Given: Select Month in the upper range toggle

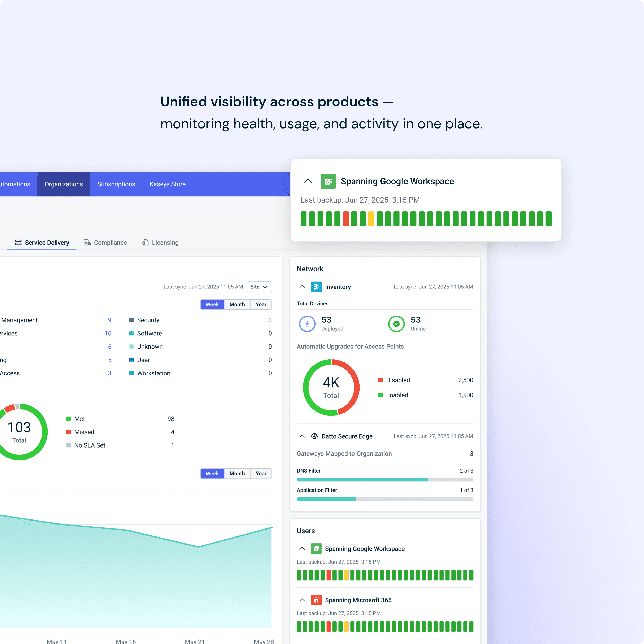Looking at the screenshot, I should tap(237, 304).
